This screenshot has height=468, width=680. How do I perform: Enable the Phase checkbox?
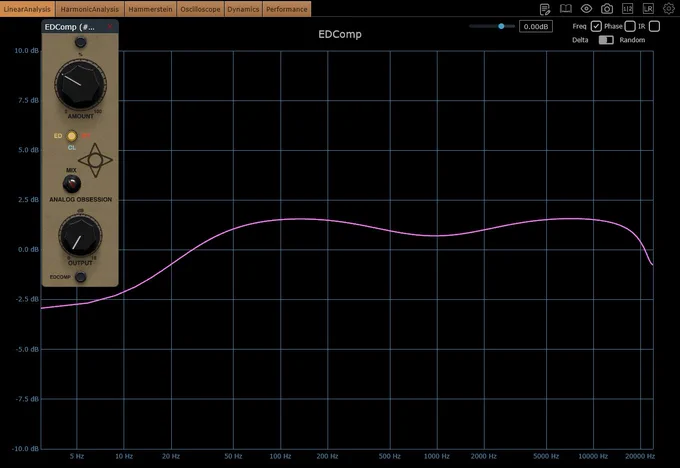(630, 26)
